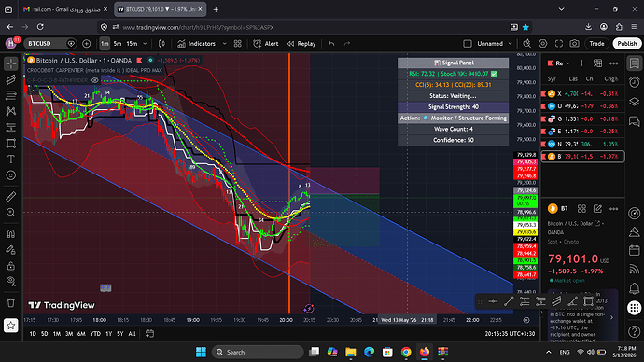Viewport: 644px width, 362px height.
Task: Publish the chart idea
Action: pyautogui.click(x=627, y=44)
